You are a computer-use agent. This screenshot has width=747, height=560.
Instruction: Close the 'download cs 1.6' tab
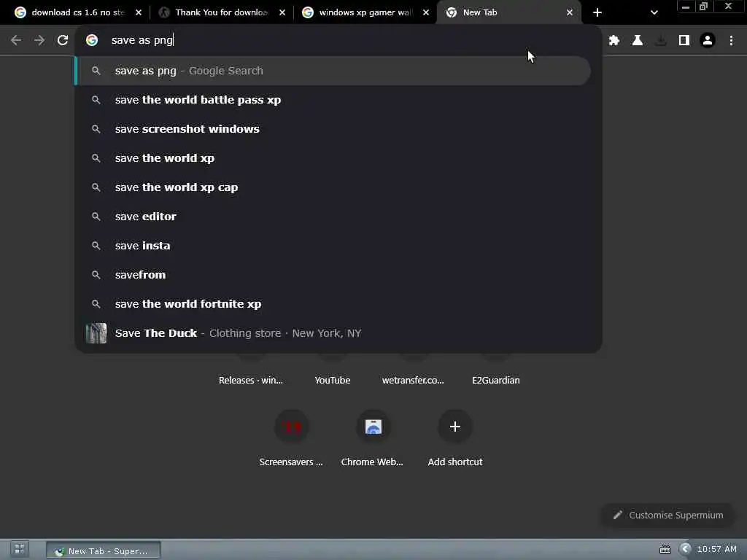click(139, 12)
